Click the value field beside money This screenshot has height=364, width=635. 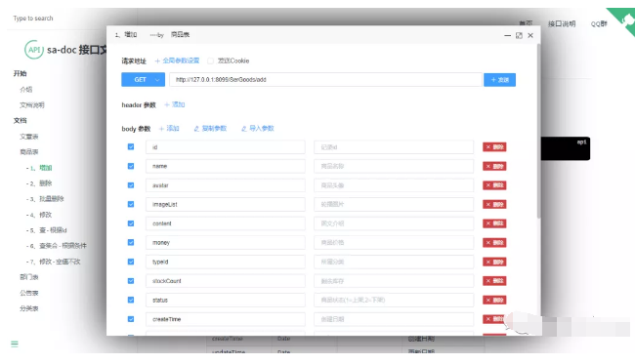394,243
